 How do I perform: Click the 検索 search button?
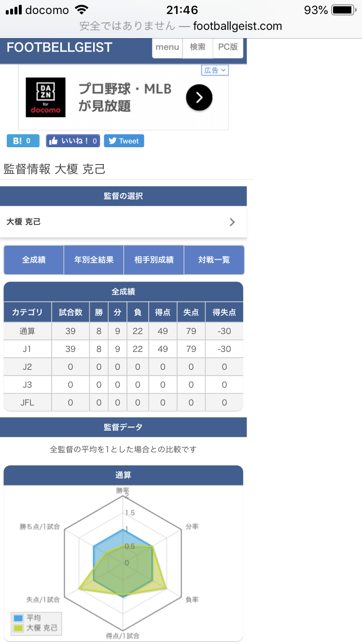197,47
